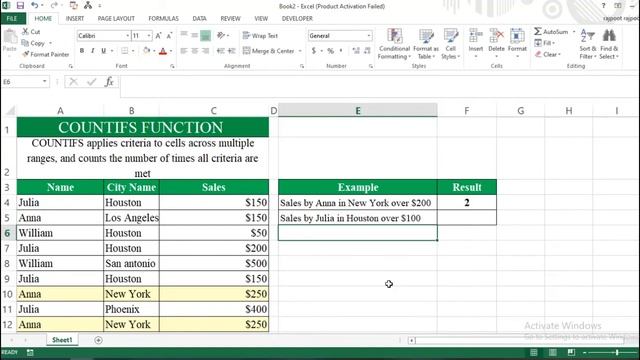Open the font size dropdown
640x360 pixels.
[149, 36]
